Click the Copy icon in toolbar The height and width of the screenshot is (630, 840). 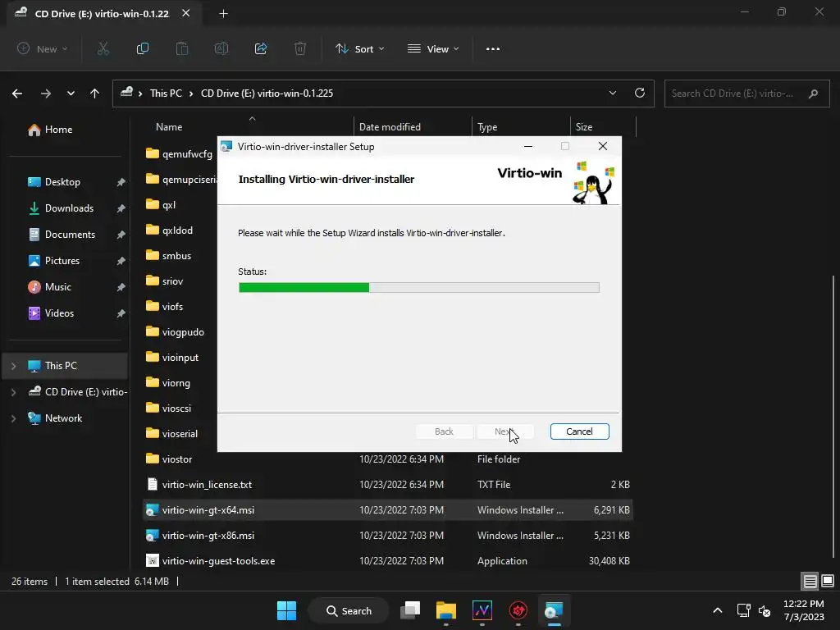(x=143, y=48)
